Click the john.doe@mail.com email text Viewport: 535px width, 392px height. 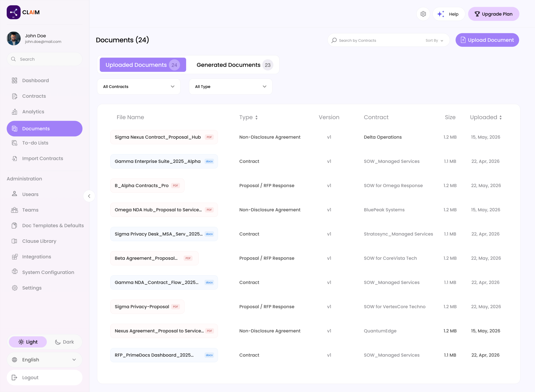coord(43,42)
